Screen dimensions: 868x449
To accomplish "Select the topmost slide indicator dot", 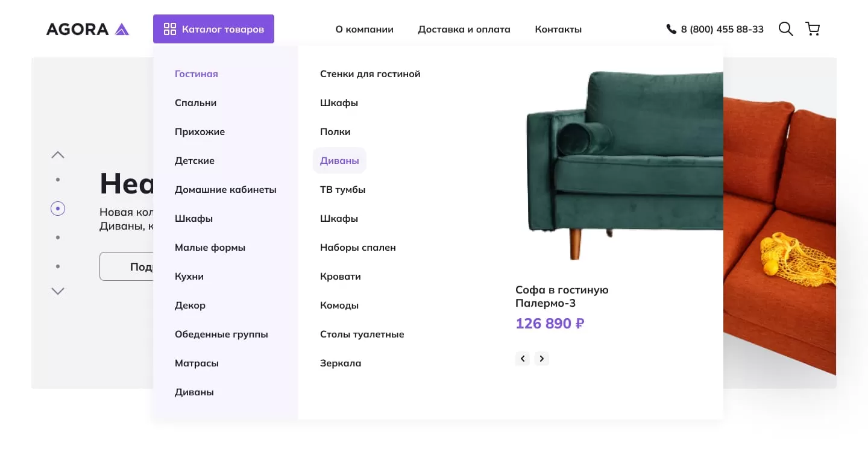I will [58, 179].
